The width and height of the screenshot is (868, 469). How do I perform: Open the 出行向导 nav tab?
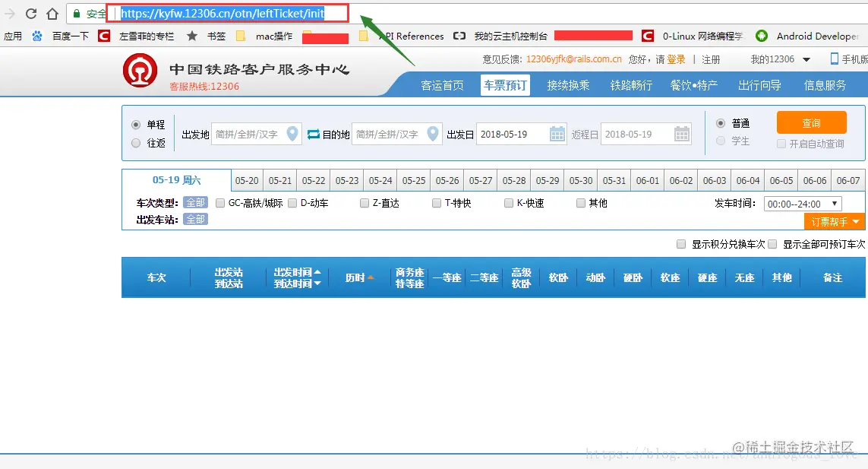pos(759,85)
